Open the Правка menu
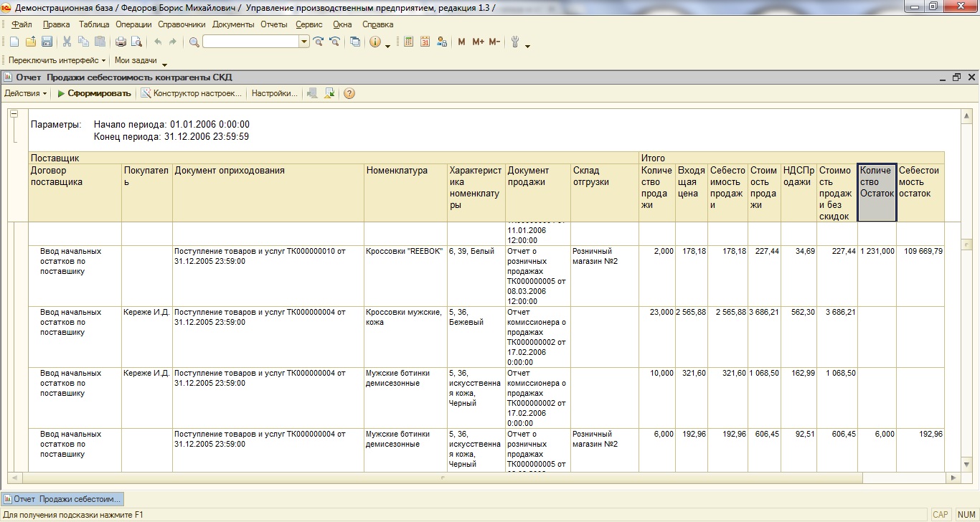 point(57,24)
